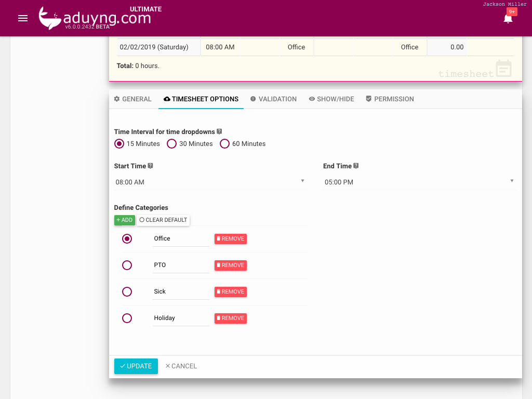This screenshot has height=399, width=532.
Task: Choose Sick as default category
Action: pyautogui.click(x=127, y=291)
